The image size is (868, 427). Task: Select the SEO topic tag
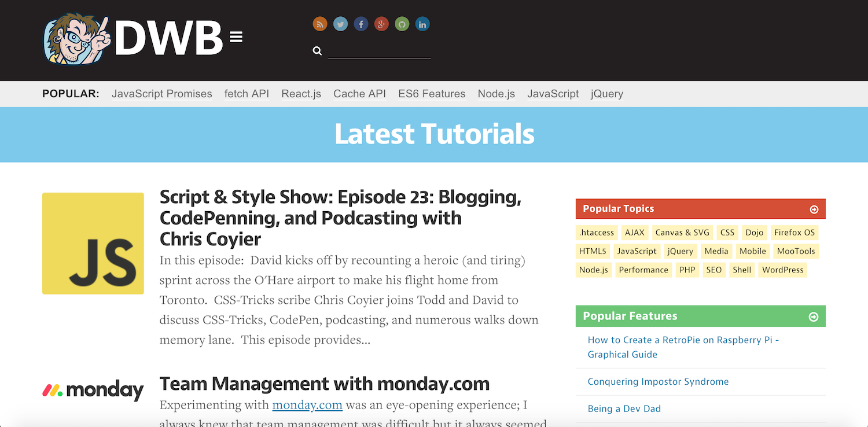pos(714,270)
